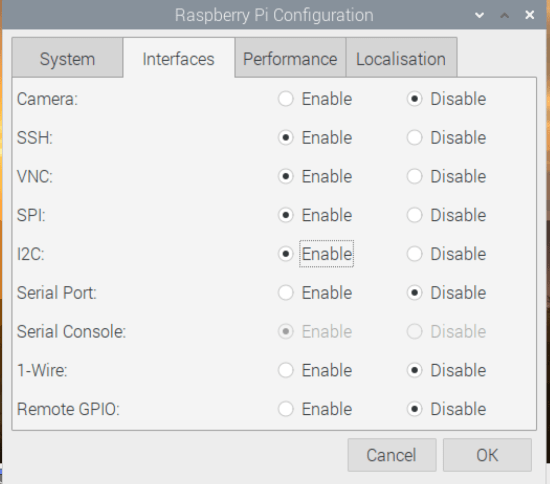Screen dimensions: 550x484
Task: Confirm settings with OK
Action: (x=487, y=455)
